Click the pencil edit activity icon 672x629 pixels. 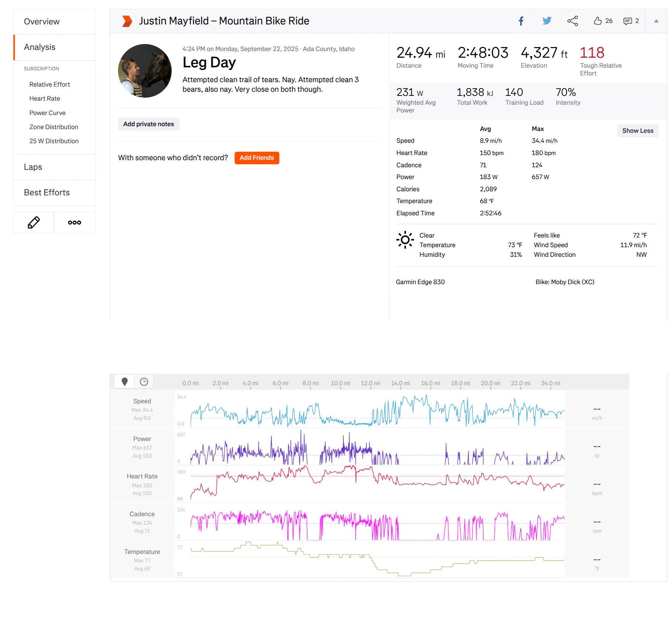point(34,222)
